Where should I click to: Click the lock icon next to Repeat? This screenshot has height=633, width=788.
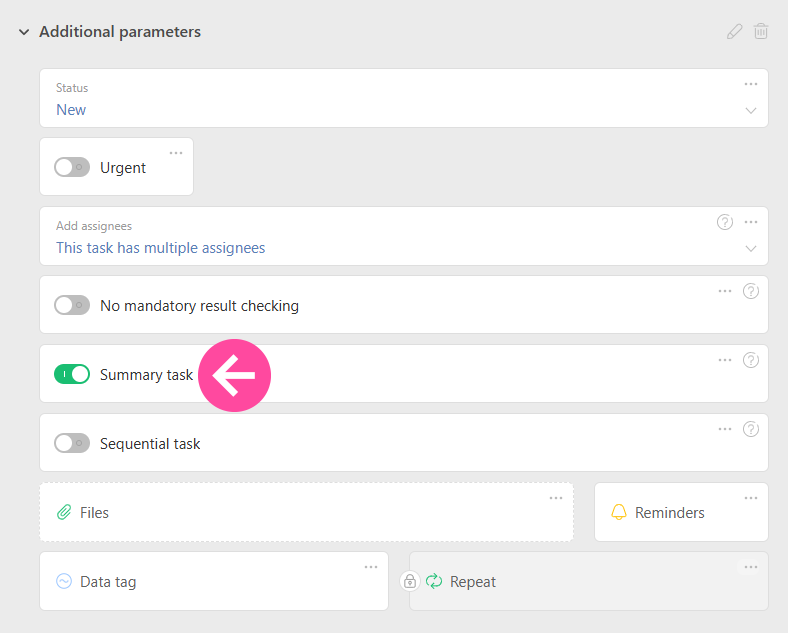409,581
